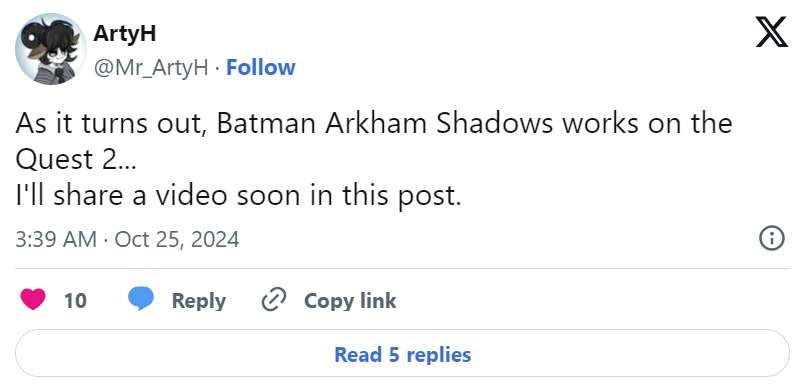805x385 pixels.
Task: Click the word replies in the bottom button
Action: point(437,355)
